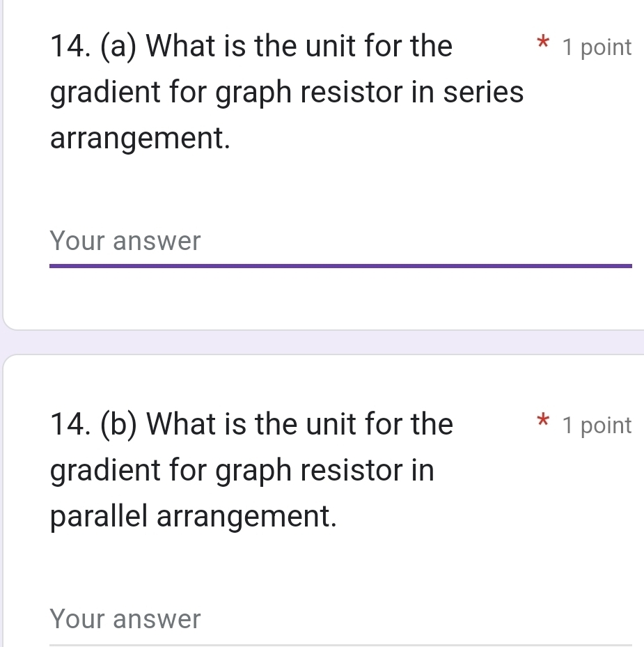Click the purple underline under 14(a) answer

point(340,265)
